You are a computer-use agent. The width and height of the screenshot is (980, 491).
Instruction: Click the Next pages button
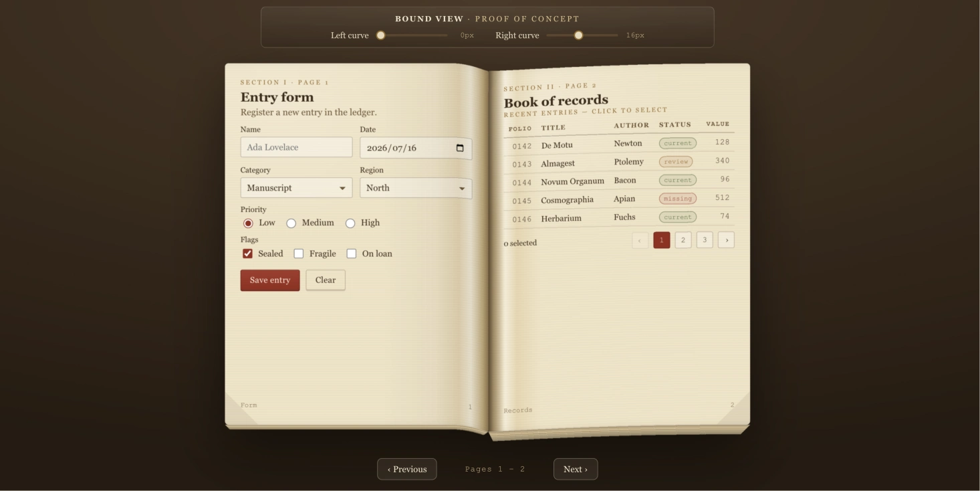[576, 469]
